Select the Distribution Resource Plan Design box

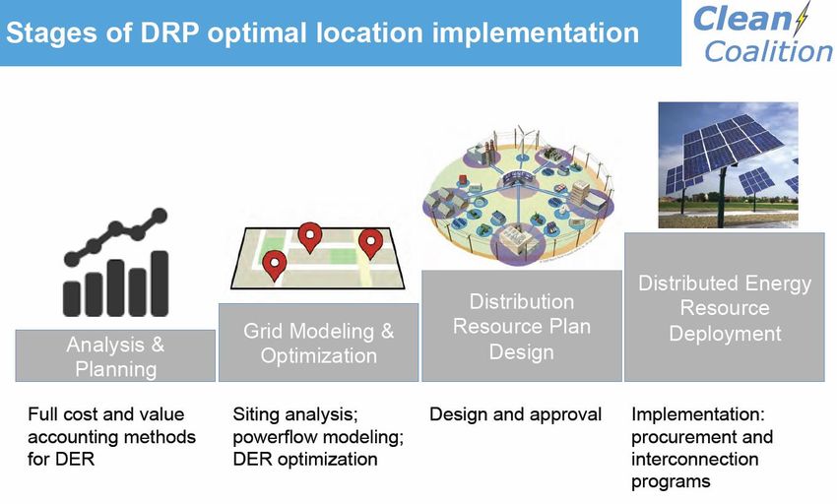coord(522,326)
